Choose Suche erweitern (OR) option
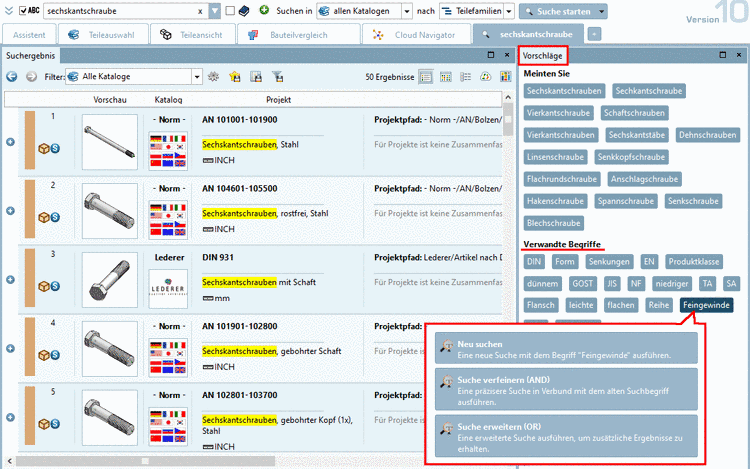This screenshot has height=469, width=750. tap(566, 436)
